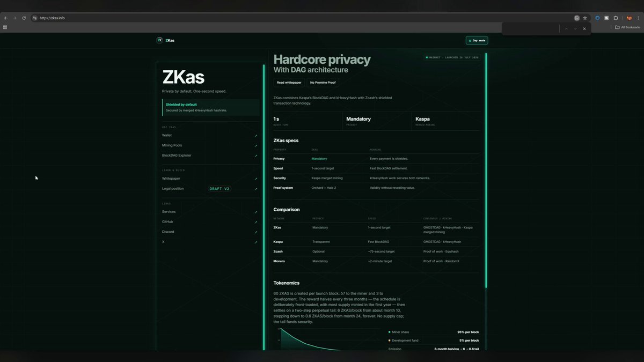Open the Extensions puzzle-piece menu
This screenshot has height=362, width=644.
pyautogui.click(x=616, y=18)
